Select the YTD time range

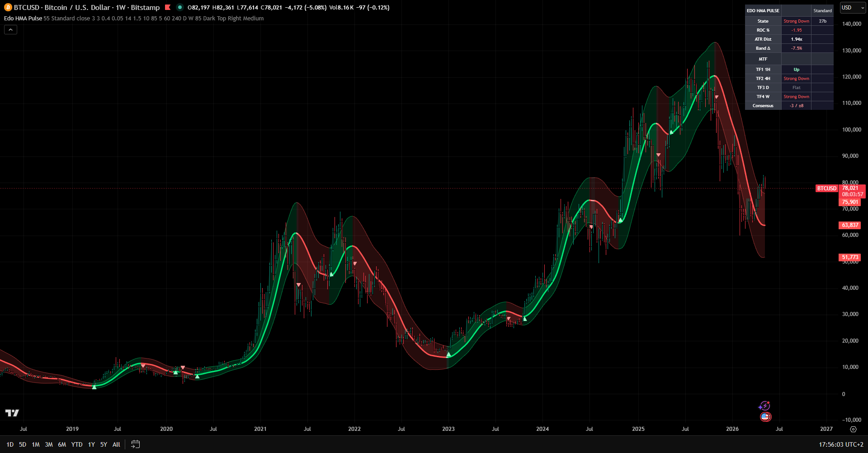tap(77, 444)
